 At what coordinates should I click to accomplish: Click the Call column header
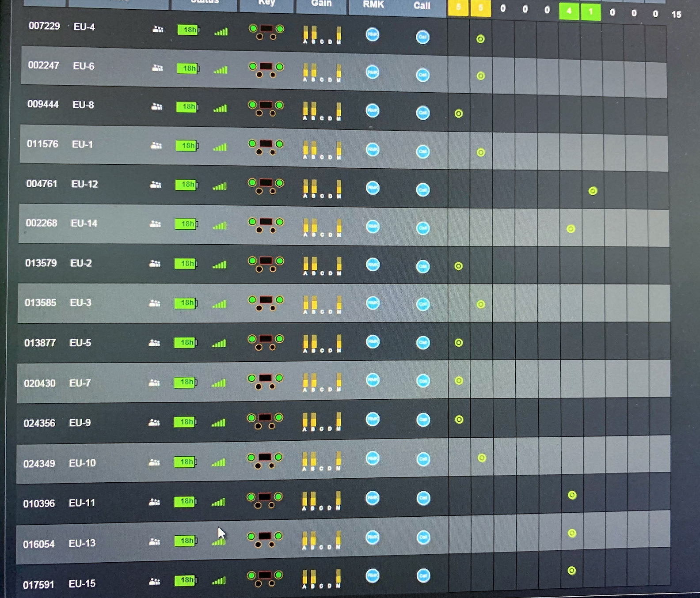(422, 6)
